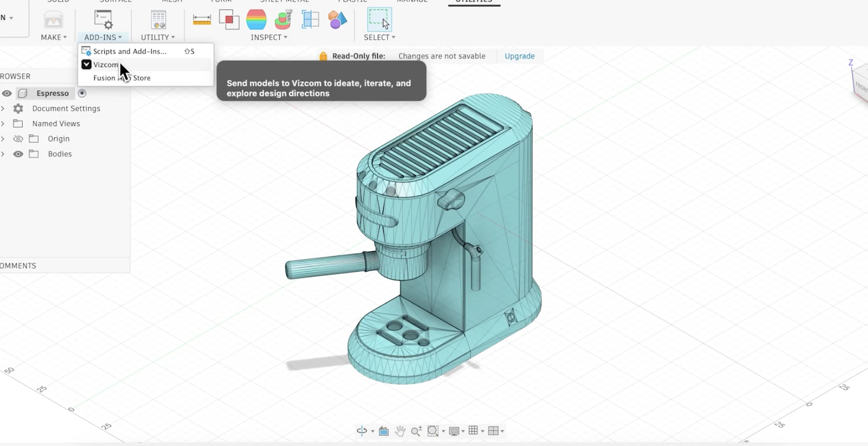Click the Utility panel icon above UTILITY
This screenshot has height=446, width=868.
158,20
